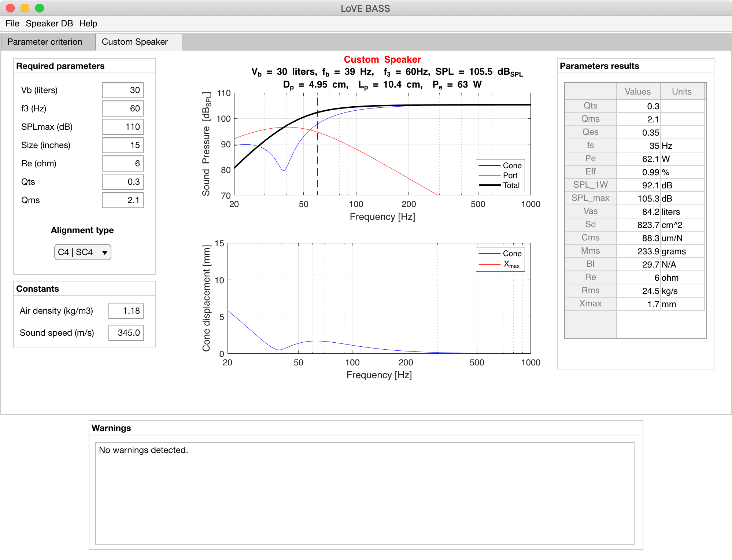Screen dimensions: 732x560
Task: Click the Qts required parameter field
Action: coord(122,182)
